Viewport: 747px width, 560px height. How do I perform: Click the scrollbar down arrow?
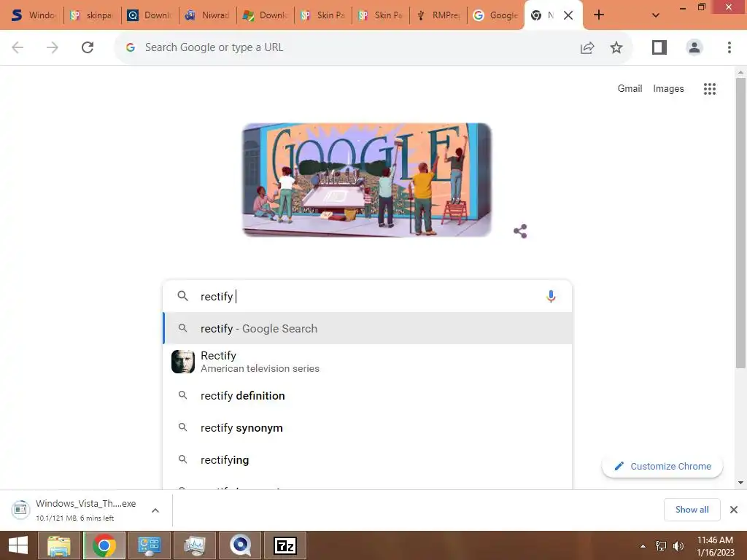[740, 483]
